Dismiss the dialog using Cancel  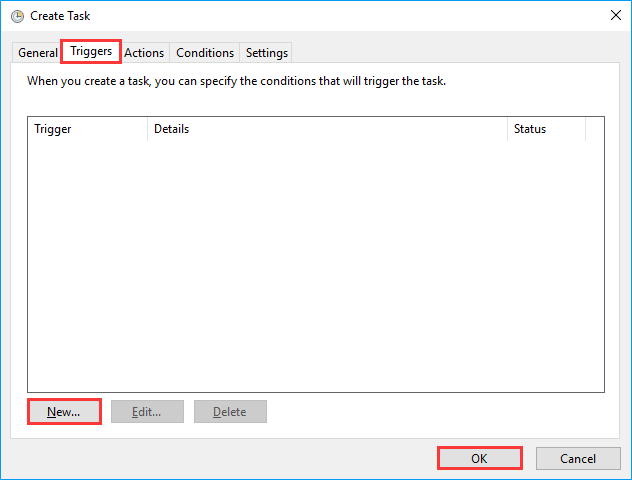pos(578,458)
